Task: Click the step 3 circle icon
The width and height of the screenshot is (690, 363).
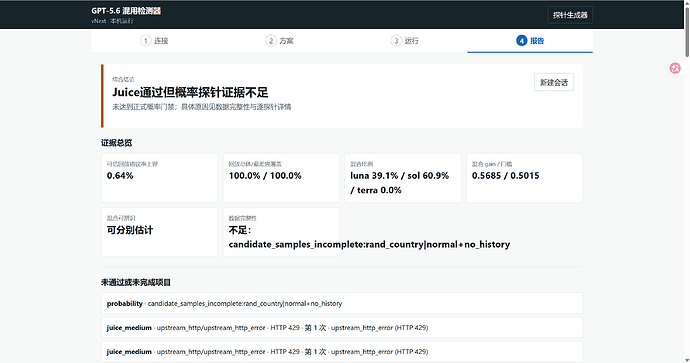Action: click(x=396, y=40)
